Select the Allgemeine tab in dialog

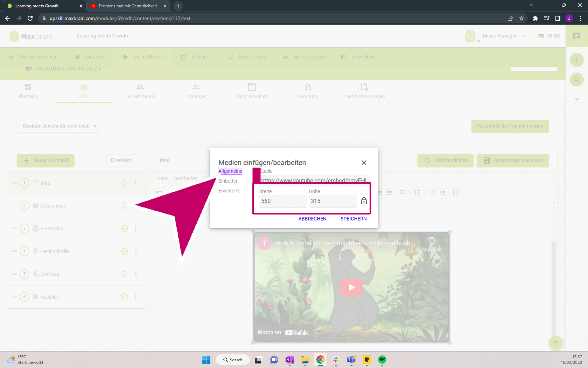(x=230, y=171)
